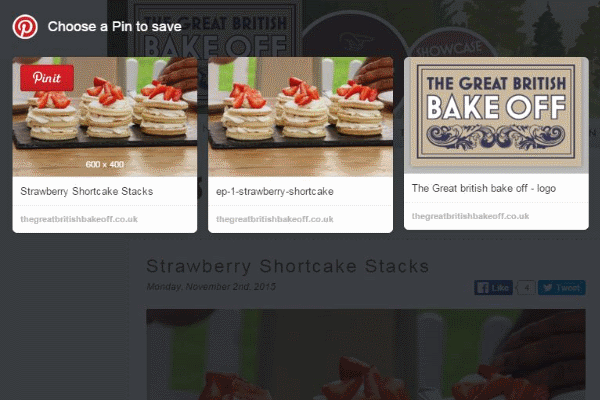This screenshot has width=600, height=400.
Task: Click the 'Strawberry Shortcake Stacks' pin title
Action: [86, 191]
